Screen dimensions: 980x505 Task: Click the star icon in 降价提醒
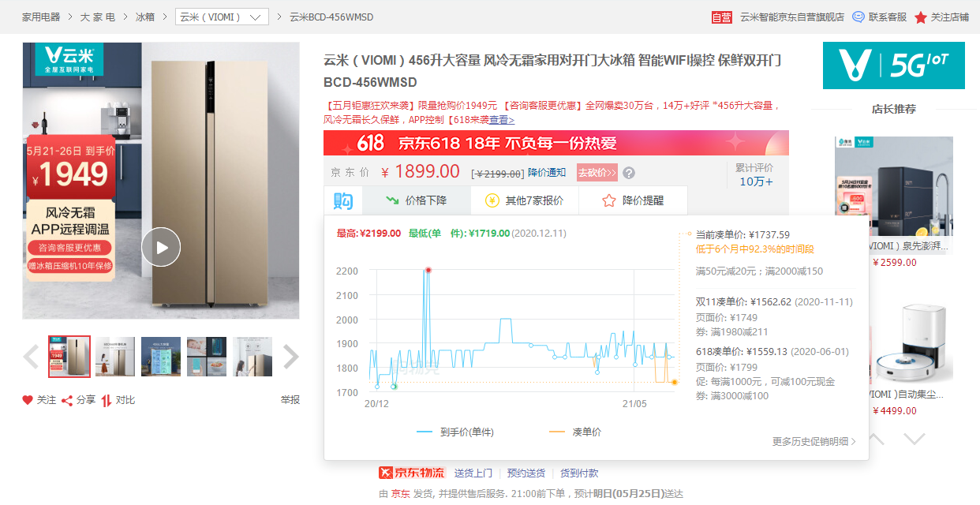pos(608,200)
